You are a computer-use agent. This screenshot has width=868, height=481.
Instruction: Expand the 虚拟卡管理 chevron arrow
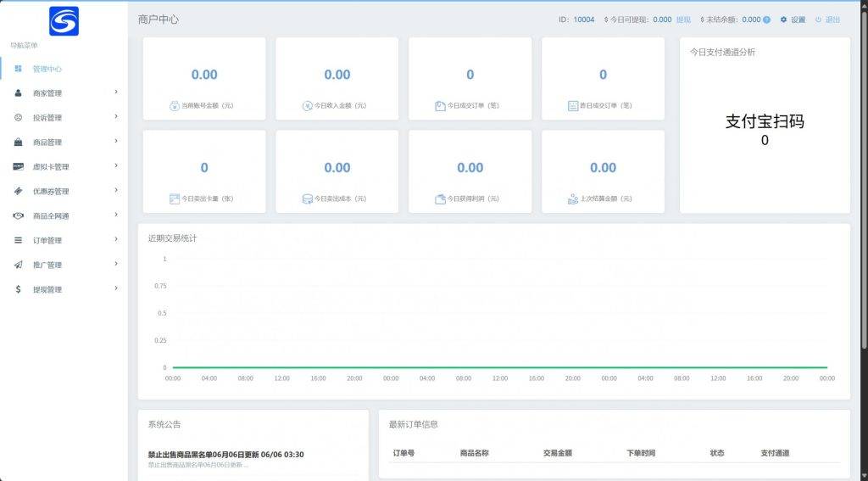coord(116,166)
